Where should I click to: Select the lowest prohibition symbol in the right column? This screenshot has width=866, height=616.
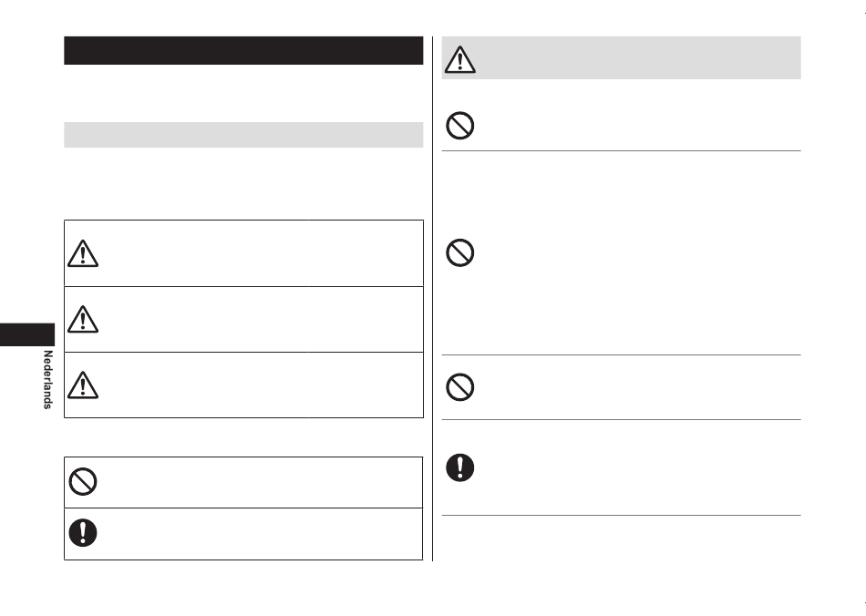[459, 387]
